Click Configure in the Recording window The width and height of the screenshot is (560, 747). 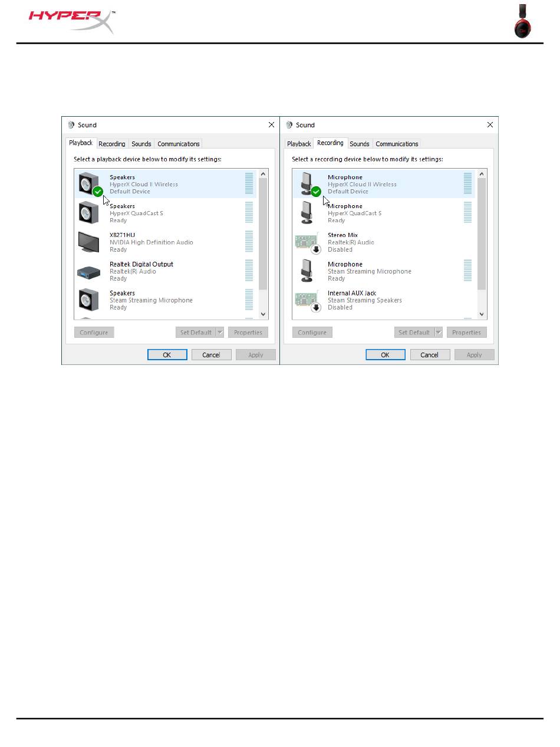coord(312,333)
